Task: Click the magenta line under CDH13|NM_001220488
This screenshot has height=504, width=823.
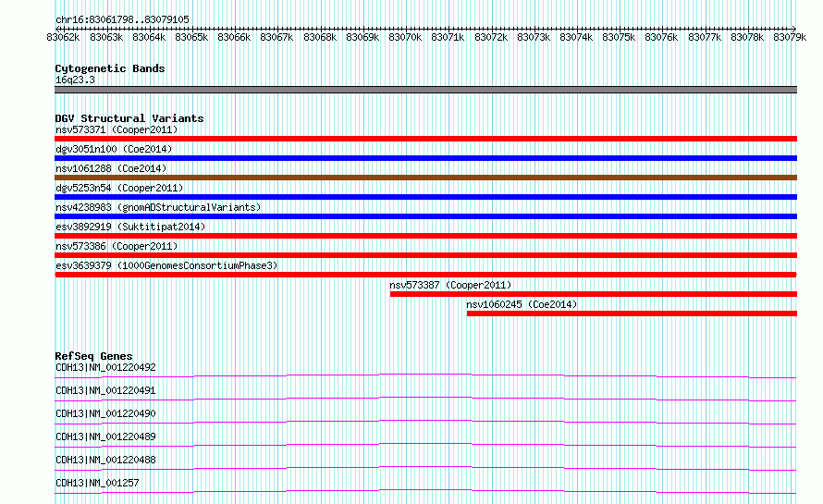Action: pos(425,468)
